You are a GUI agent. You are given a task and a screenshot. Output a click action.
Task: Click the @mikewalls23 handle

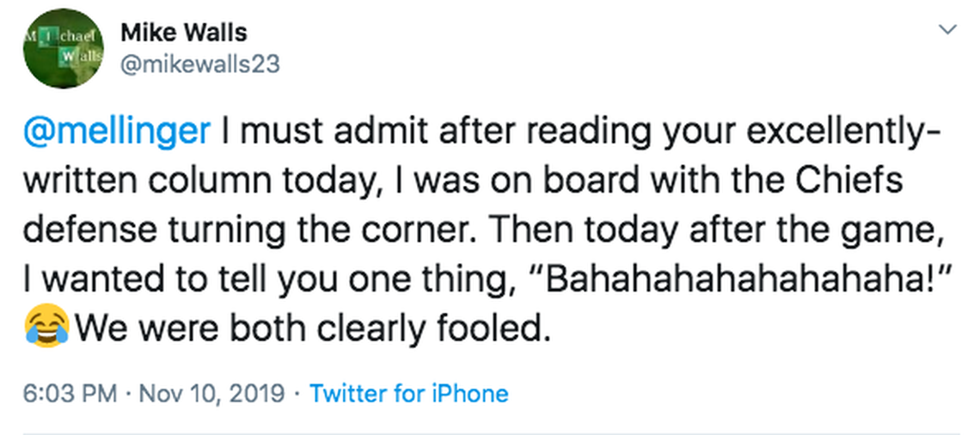coord(200,64)
